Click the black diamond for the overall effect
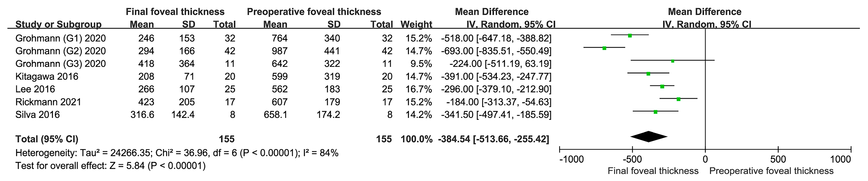Viewport: 868px width, 181px height. [x=649, y=136]
